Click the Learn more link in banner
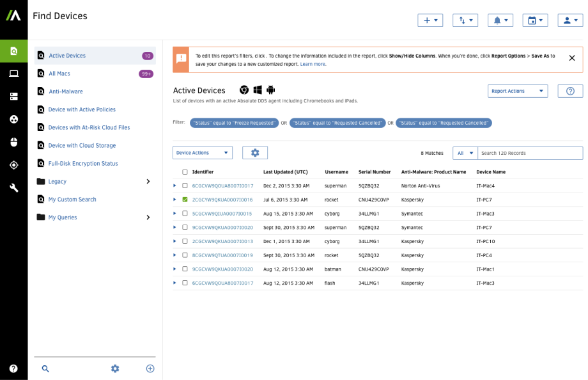588x380 pixels. (x=313, y=64)
